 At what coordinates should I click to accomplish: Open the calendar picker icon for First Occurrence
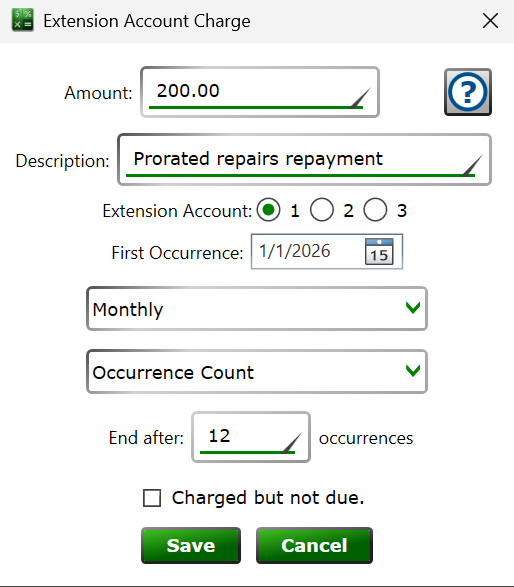[x=379, y=252]
